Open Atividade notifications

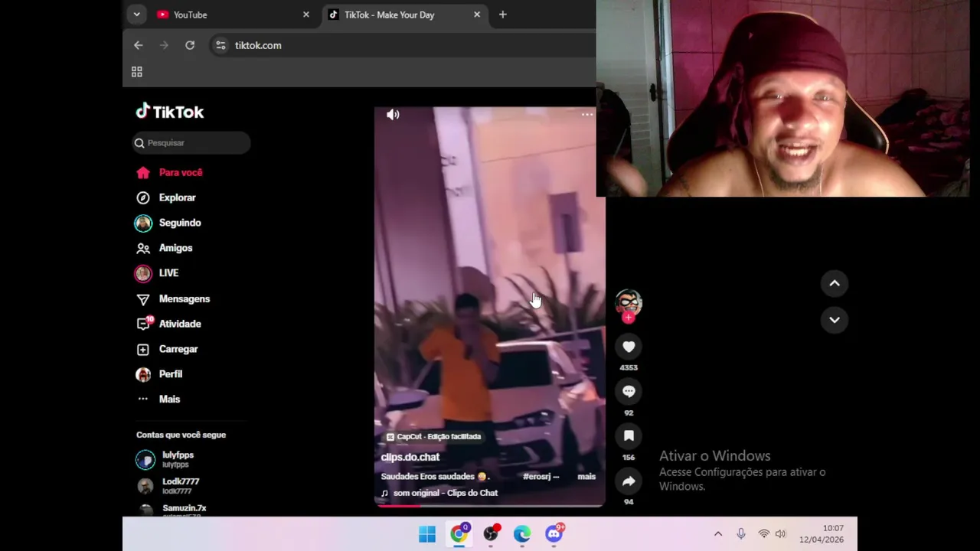(x=168, y=324)
